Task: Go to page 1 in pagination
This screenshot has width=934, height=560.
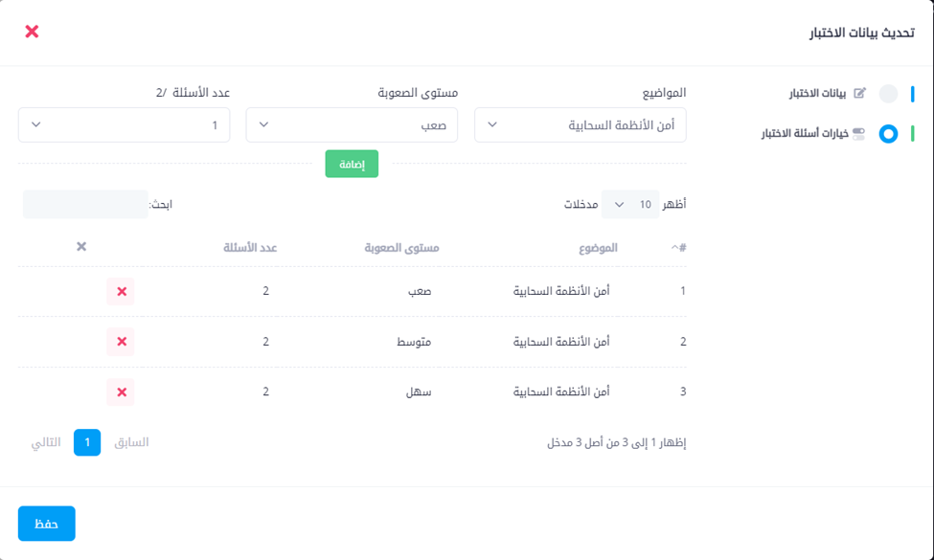Action: 87,442
